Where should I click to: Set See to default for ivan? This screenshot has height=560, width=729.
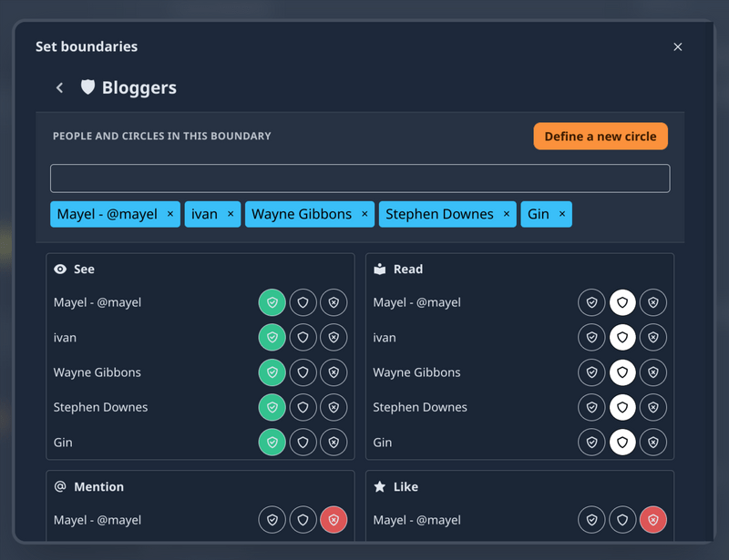(x=303, y=338)
